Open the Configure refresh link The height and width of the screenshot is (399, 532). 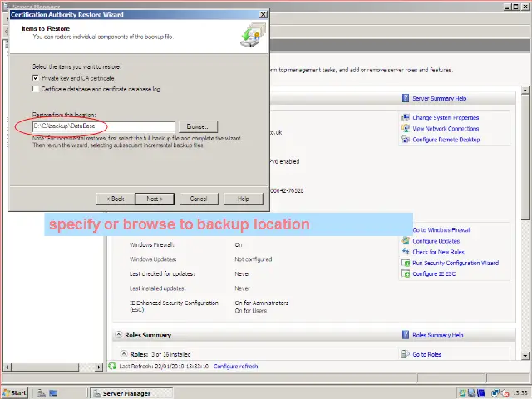point(235,366)
